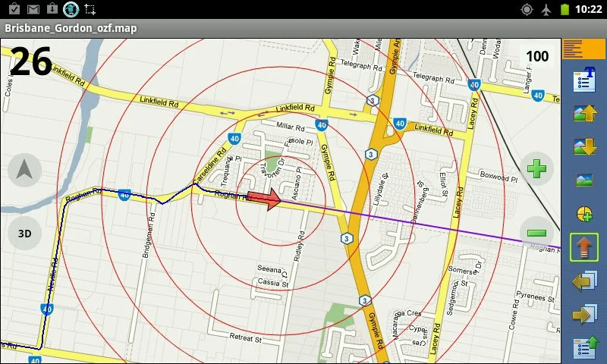Image resolution: width=607 pixels, height=364 pixels.
Task: Tap the Brisbane_Gordon_ozf.map title
Action: point(71,28)
